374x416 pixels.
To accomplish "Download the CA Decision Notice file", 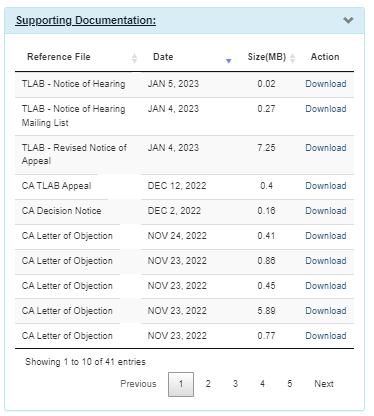I will [x=326, y=211].
